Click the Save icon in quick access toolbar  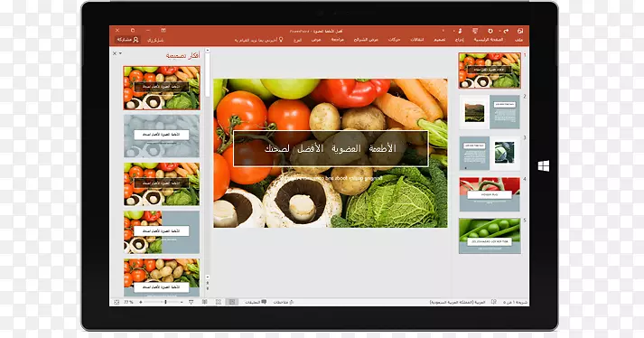(x=520, y=31)
